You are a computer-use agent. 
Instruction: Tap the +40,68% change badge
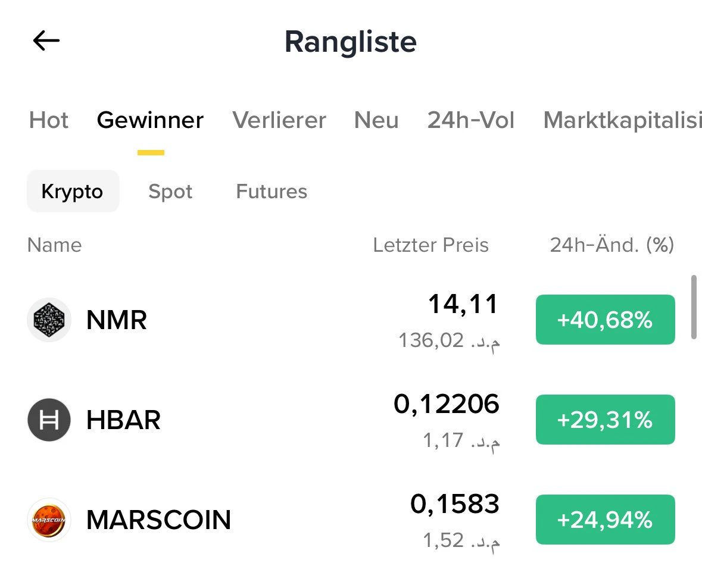(606, 320)
